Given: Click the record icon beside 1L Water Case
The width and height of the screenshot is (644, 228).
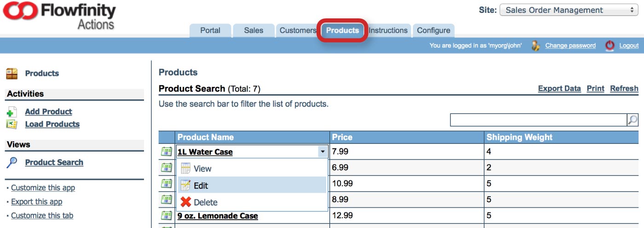Looking at the screenshot, I should 167,151.
